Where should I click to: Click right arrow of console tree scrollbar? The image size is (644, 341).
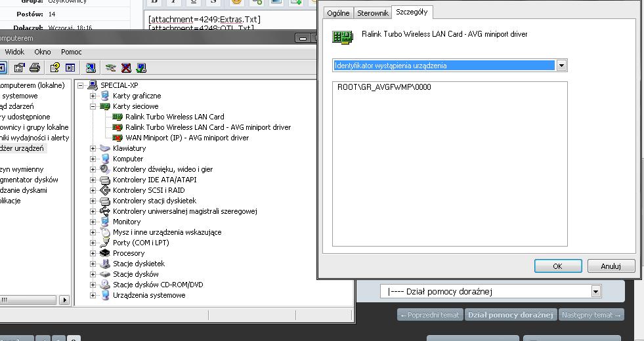coord(64,300)
